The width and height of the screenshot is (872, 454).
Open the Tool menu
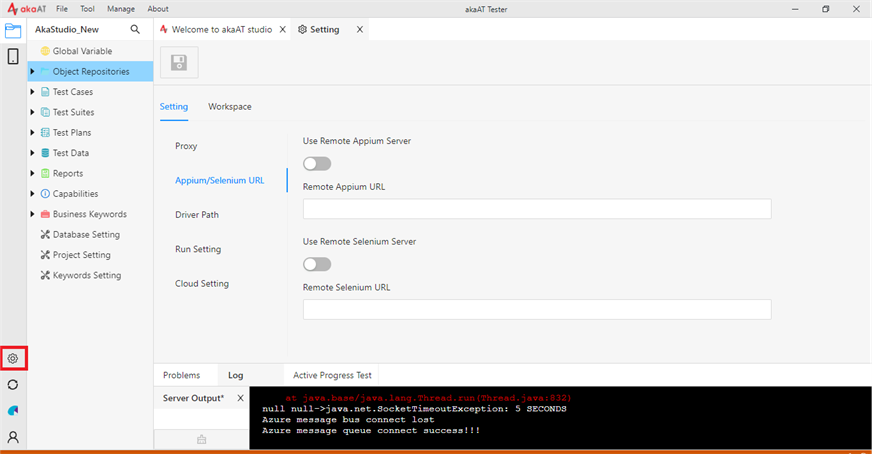[87, 9]
